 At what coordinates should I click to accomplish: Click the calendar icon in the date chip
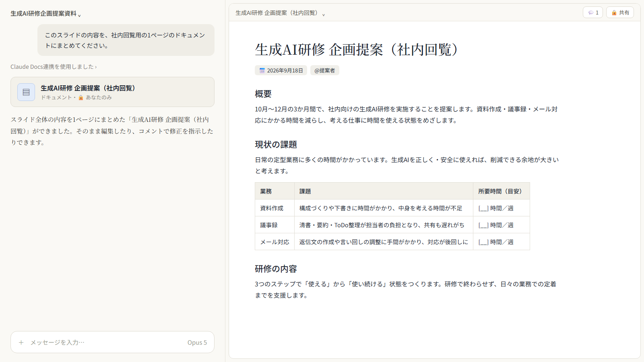click(262, 70)
